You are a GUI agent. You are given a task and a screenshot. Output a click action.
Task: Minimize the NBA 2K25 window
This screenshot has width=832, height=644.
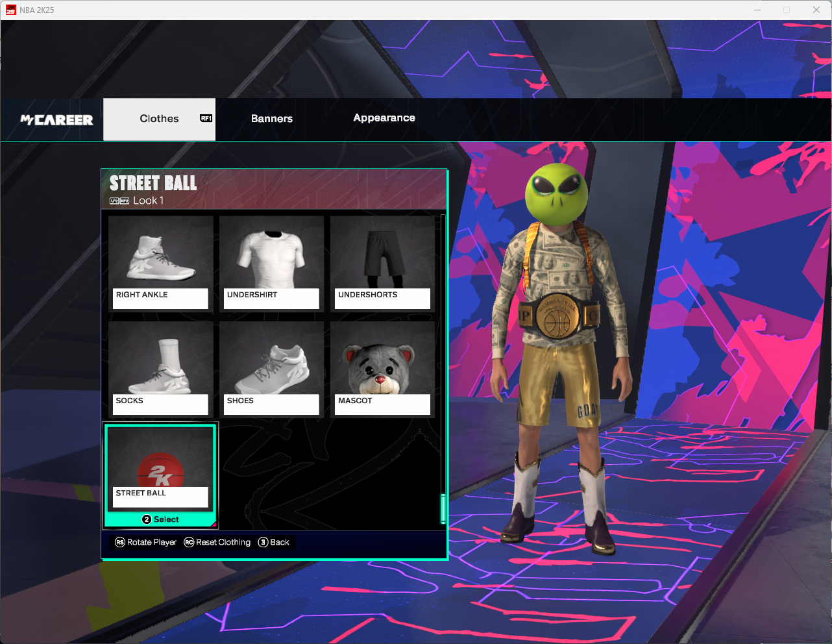(758, 10)
